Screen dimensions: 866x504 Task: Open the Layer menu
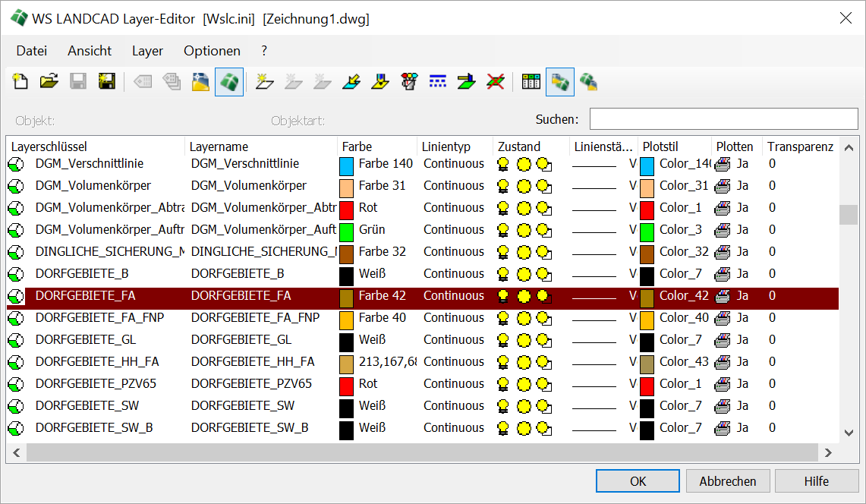coord(147,51)
